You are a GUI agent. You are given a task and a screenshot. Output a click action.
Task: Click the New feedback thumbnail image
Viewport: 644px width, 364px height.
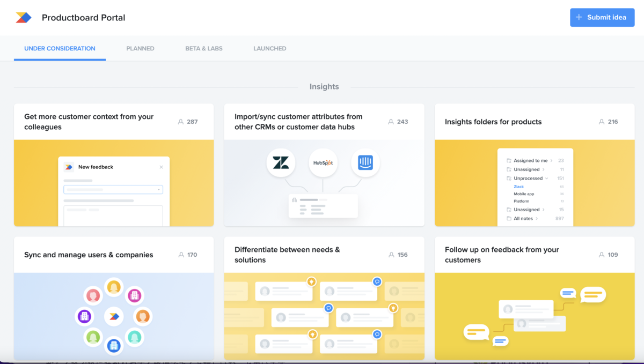[114, 183]
